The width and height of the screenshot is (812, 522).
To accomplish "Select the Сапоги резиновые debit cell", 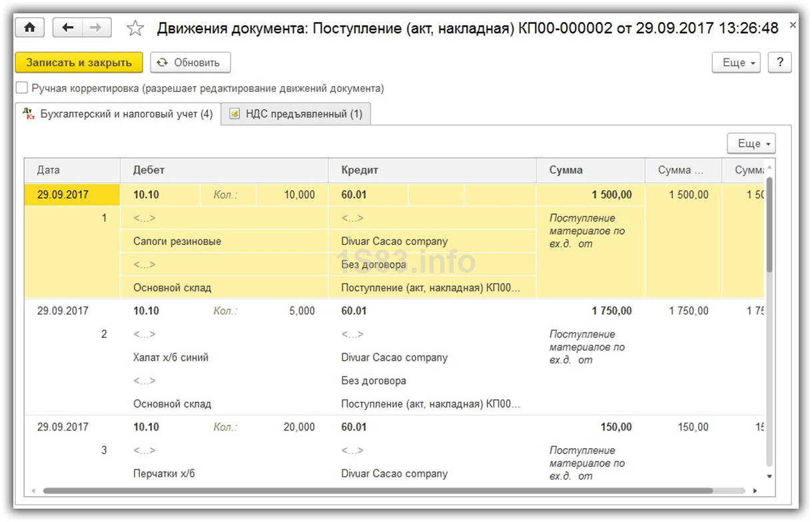I will pyautogui.click(x=177, y=241).
